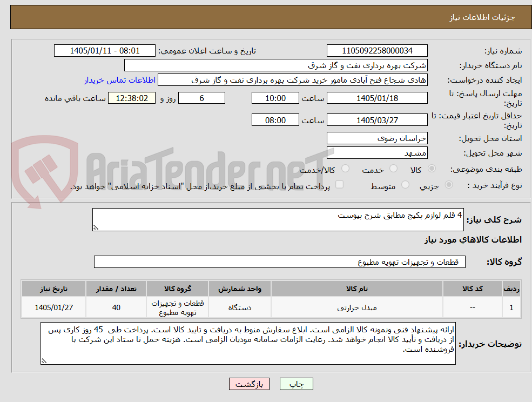Click the تاریخ نیاز column header

pos(53,289)
